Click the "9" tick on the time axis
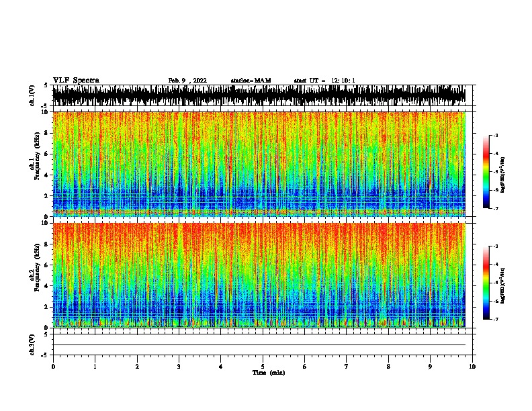The width and height of the screenshot is (532, 411). pos(430,367)
